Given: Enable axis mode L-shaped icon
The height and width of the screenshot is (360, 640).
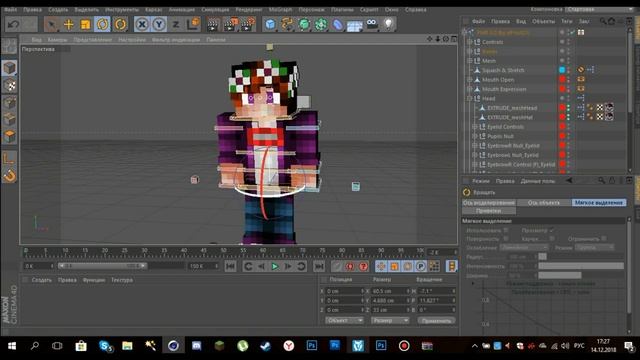Looking at the screenshot, I should 9,158.
